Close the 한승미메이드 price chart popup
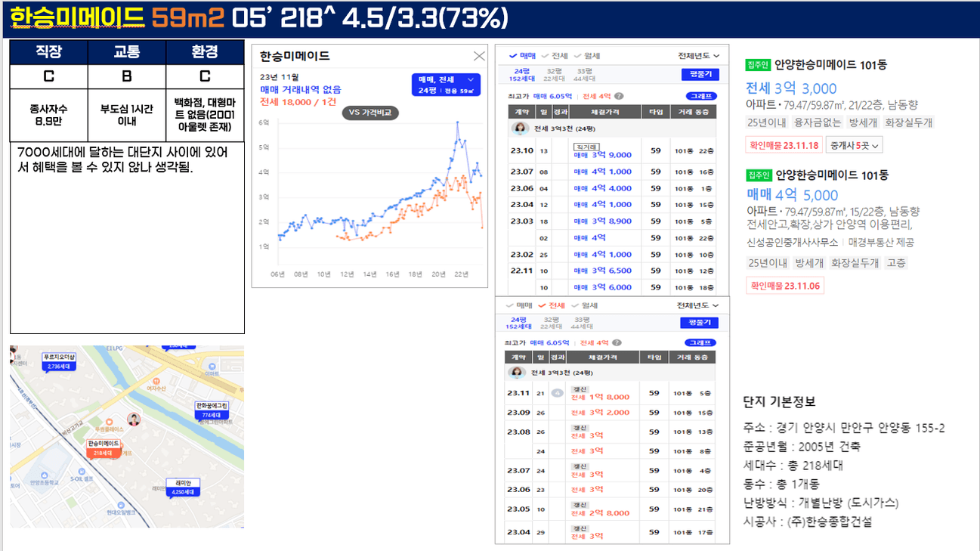The image size is (980, 551). point(478,56)
